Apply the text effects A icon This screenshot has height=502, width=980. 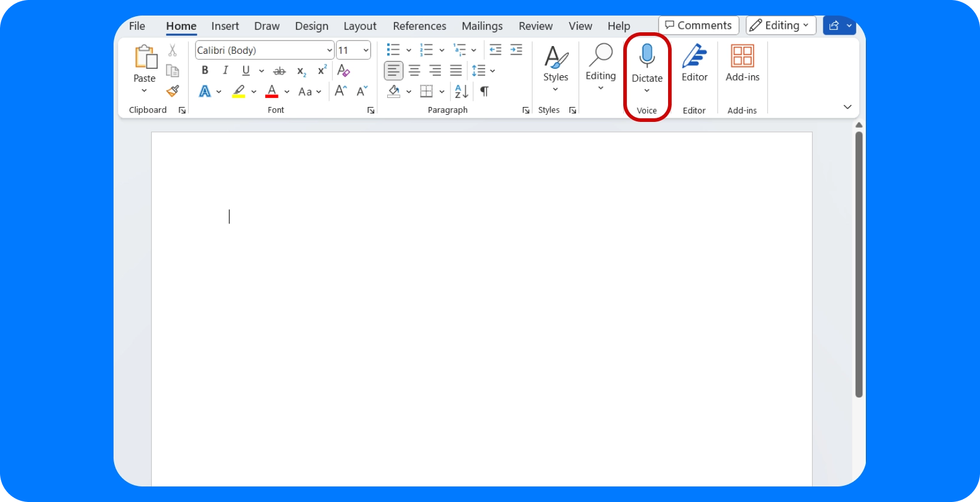205,91
